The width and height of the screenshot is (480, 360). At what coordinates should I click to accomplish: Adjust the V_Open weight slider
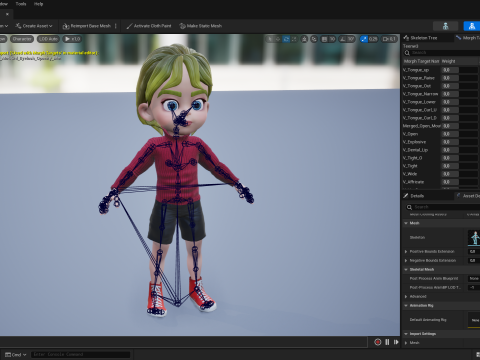pos(460,134)
